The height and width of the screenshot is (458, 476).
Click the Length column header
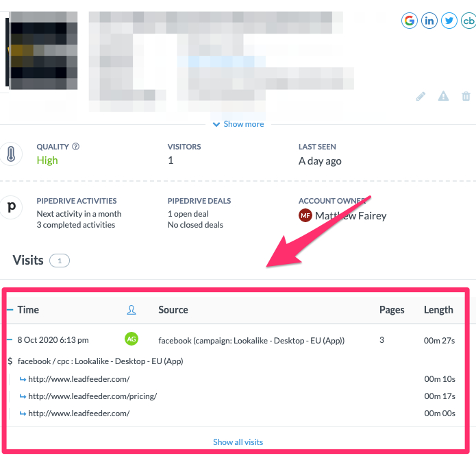click(x=438, y=310)
